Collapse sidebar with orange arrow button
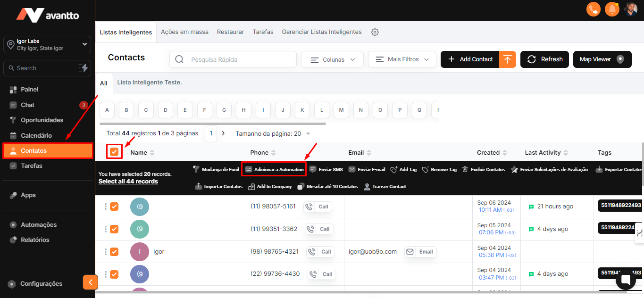Image resolution: width=644 pixels, height=298 pixels. pyautogui.click(x=90, y=282)
